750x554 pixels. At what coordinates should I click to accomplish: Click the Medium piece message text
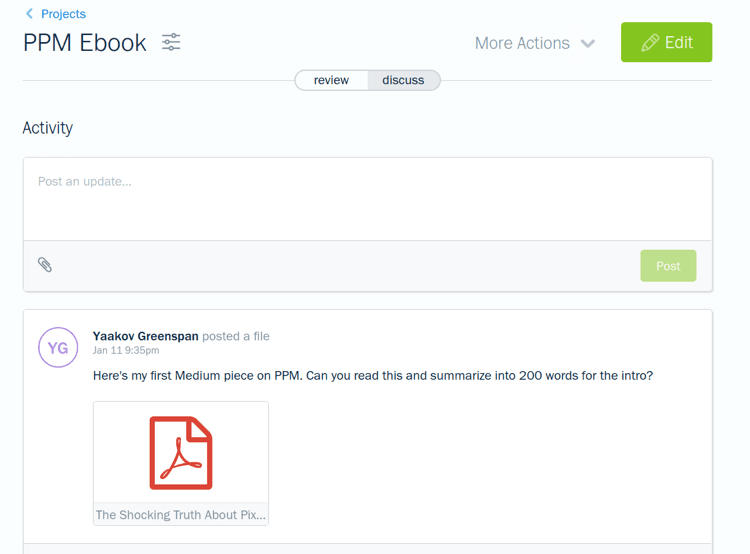(373, 376)
